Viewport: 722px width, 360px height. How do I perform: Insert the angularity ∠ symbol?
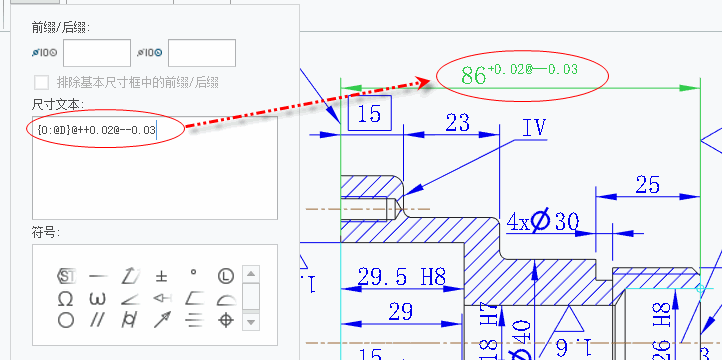[130, 299]
